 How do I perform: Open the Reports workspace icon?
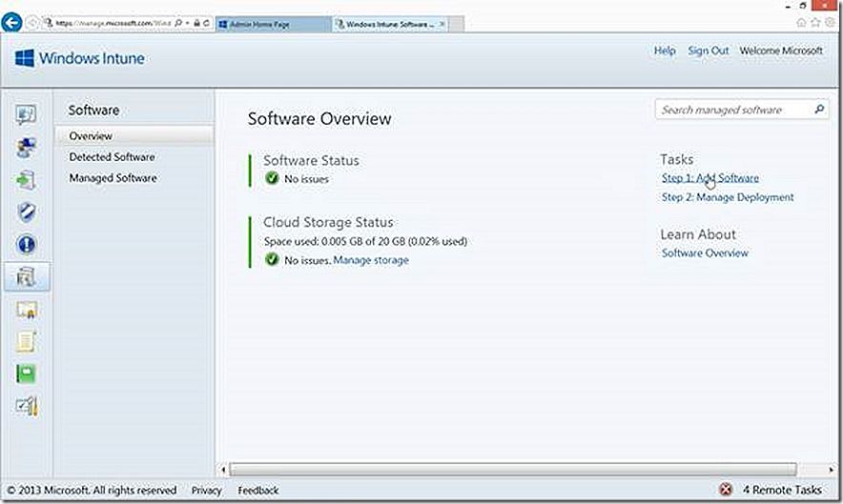(x=26, y=374)
